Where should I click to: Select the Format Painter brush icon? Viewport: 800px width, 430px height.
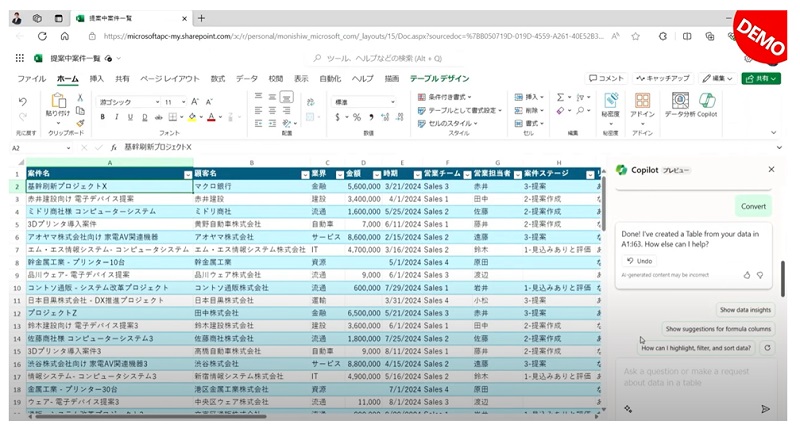[x=80, y=123]
